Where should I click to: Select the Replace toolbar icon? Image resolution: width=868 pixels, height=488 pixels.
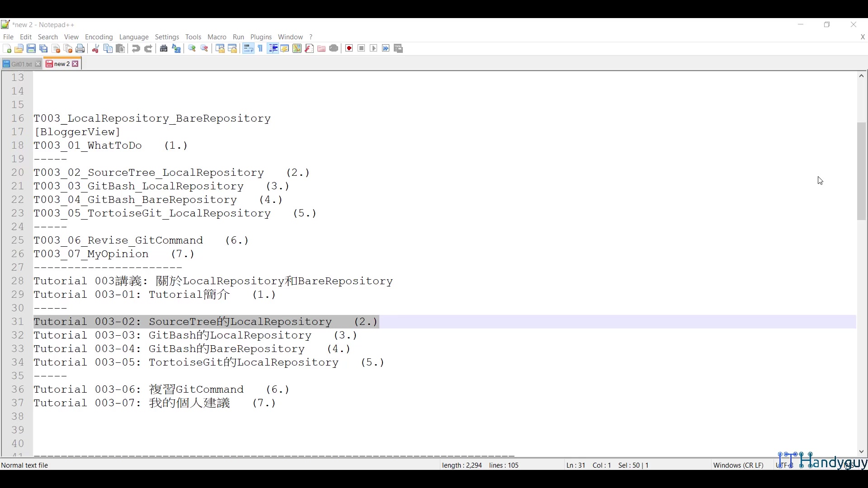[176, 48]
